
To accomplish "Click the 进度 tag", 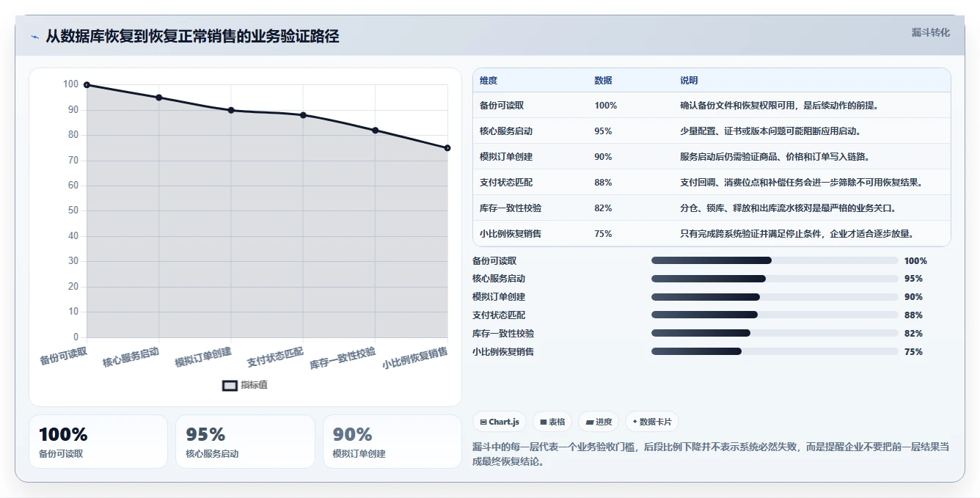I will click(599, 422).
